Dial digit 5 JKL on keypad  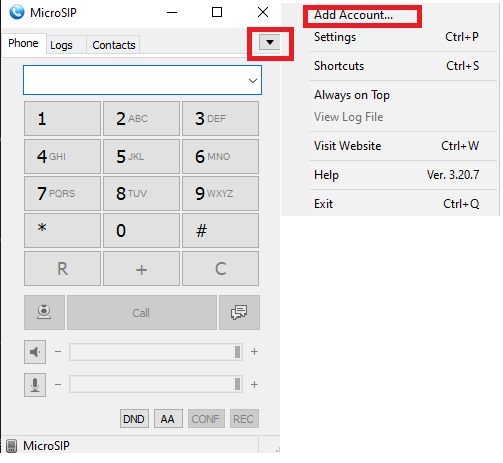[141, 156]
